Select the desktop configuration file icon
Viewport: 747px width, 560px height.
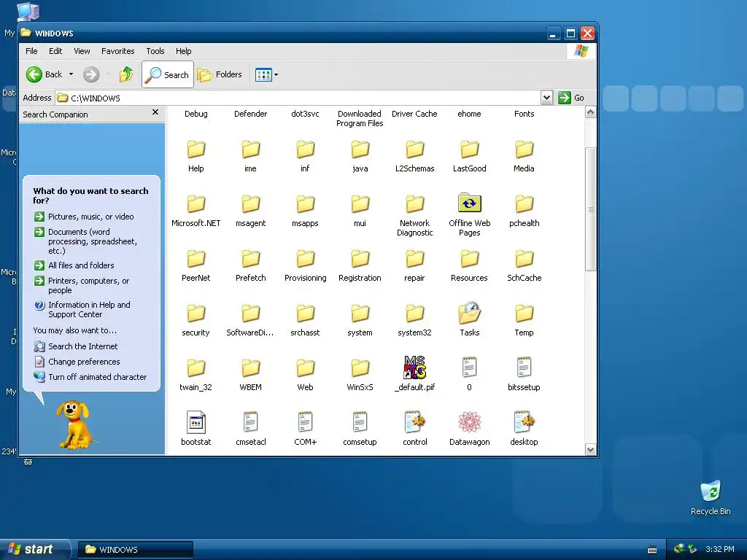[524, 422]
